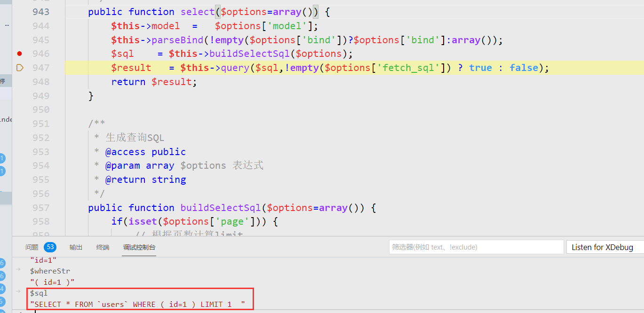Image resolution: width=644 pixels, height=313 pixels.
Task: Click the $sql console expression
Action: (x=39, y=293)
